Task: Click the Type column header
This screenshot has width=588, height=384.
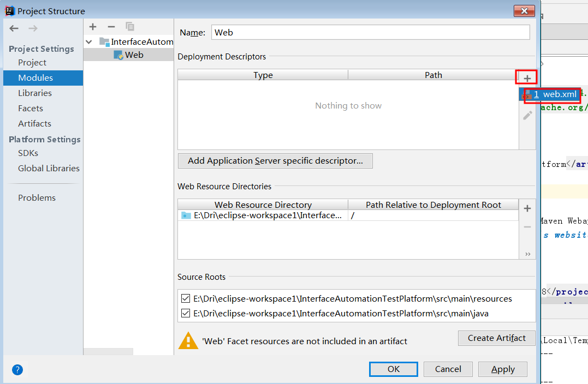Action: click(263, 75)
